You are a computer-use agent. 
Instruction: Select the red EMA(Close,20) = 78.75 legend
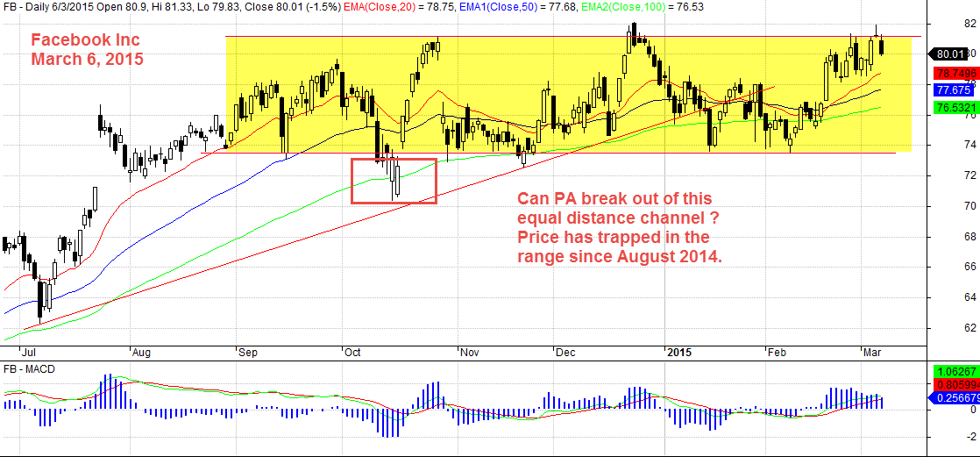click(400, 8)
